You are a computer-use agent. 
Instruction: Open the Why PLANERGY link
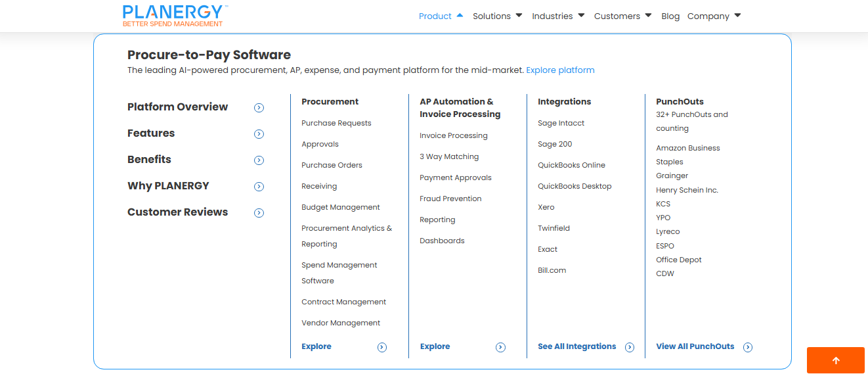pos(168,185)
